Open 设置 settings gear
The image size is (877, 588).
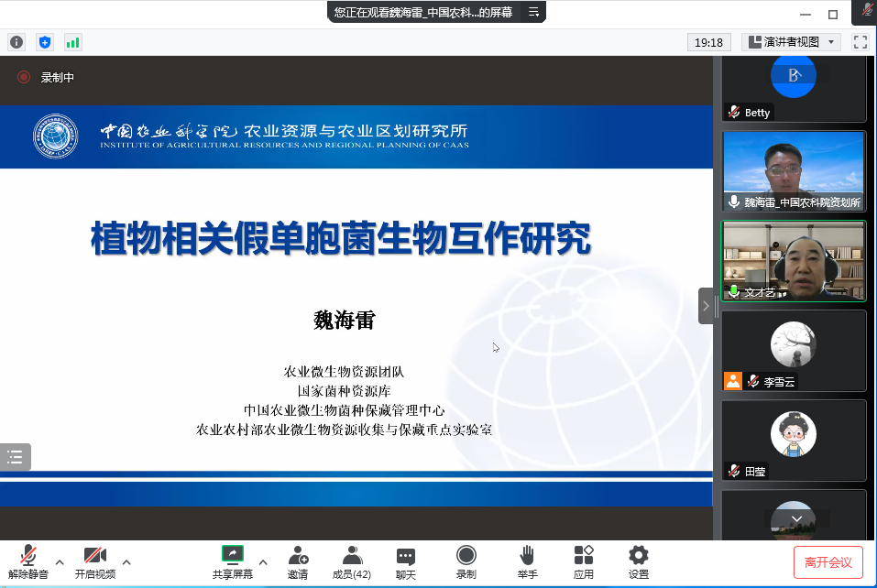pyautogui.click(x=639, y=561)
